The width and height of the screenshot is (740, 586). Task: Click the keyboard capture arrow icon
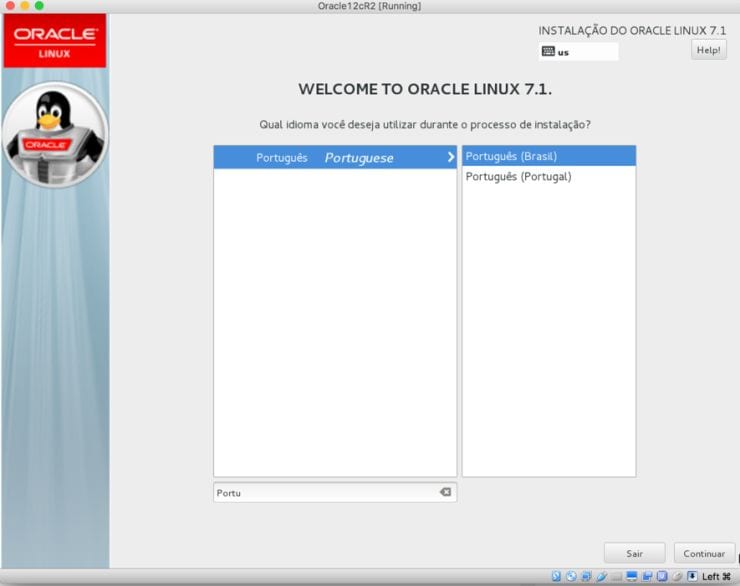click(x=692, y=576)
